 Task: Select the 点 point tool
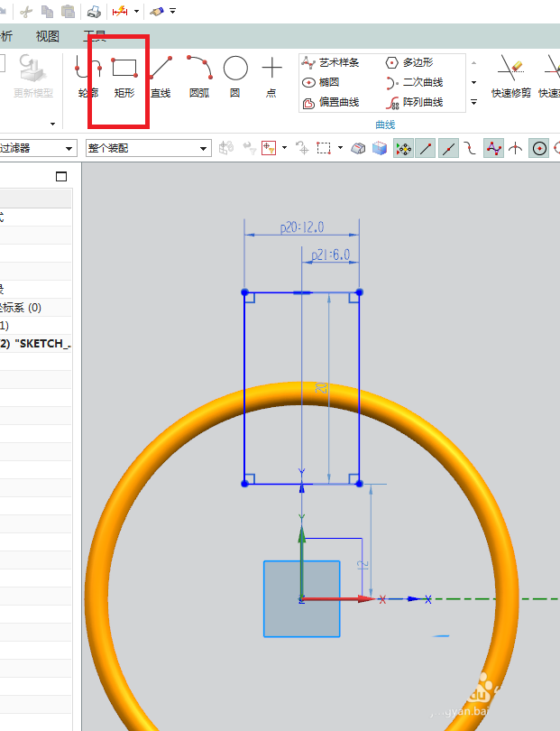click(271, 78)
